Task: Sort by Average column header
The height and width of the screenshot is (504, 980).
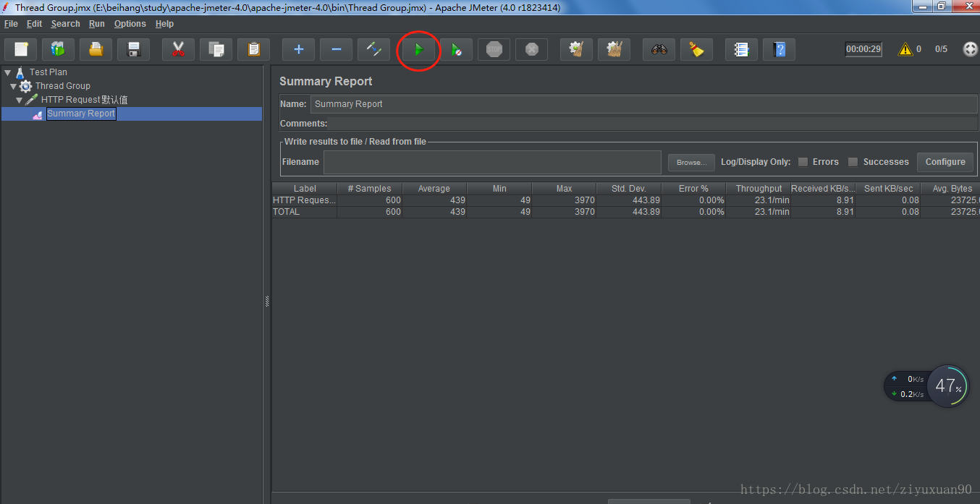Action: point(434,189)
